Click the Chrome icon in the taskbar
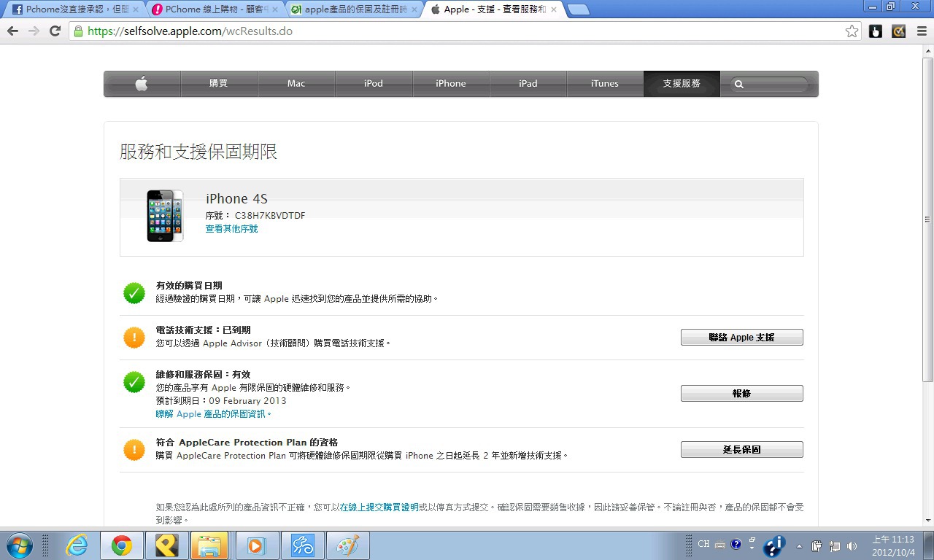 pyautogui.click(x=121, y=545)
